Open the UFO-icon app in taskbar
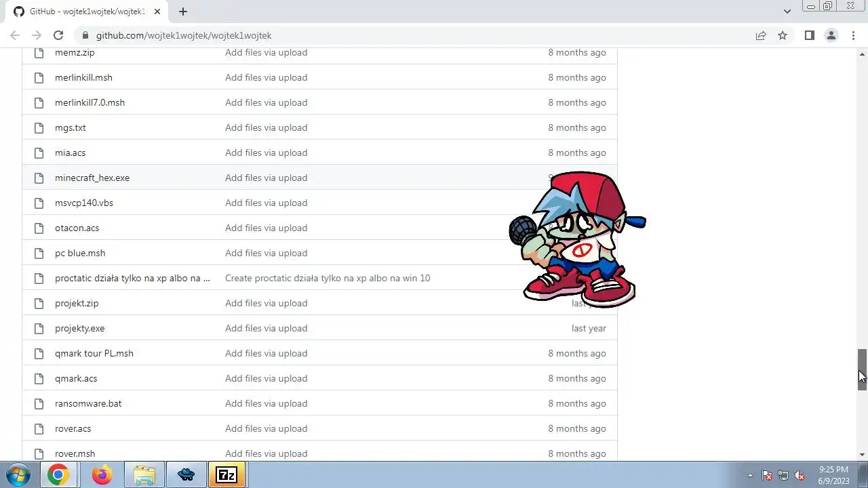This screenshot has height=488, width=868. [x=186, y=475]
